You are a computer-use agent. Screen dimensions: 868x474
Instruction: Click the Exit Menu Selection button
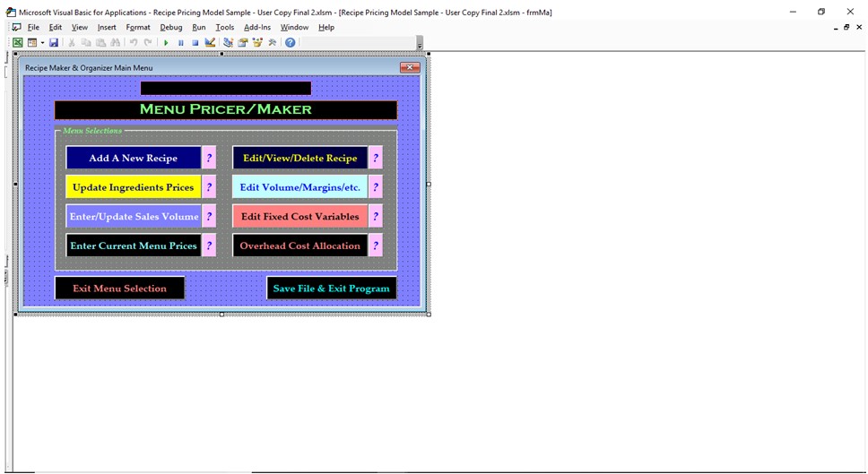point(119,289)
